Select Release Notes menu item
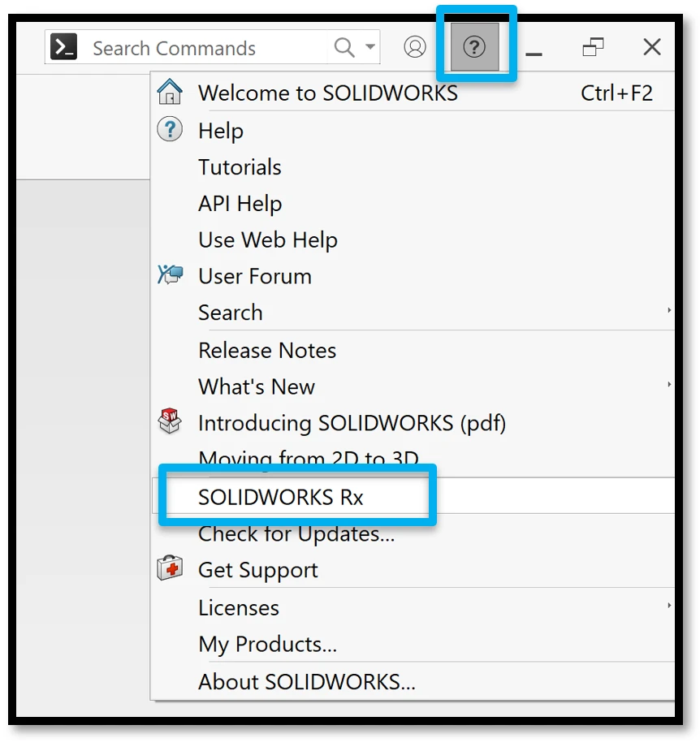 (266, 350)
